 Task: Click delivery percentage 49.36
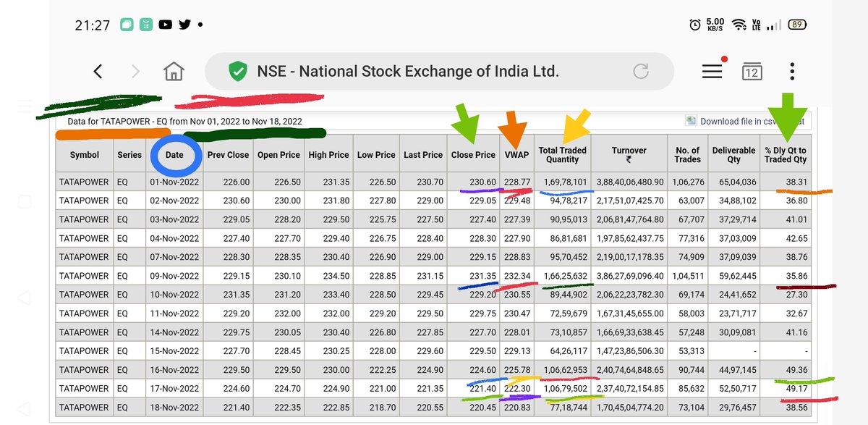click(x=786, y=370)
